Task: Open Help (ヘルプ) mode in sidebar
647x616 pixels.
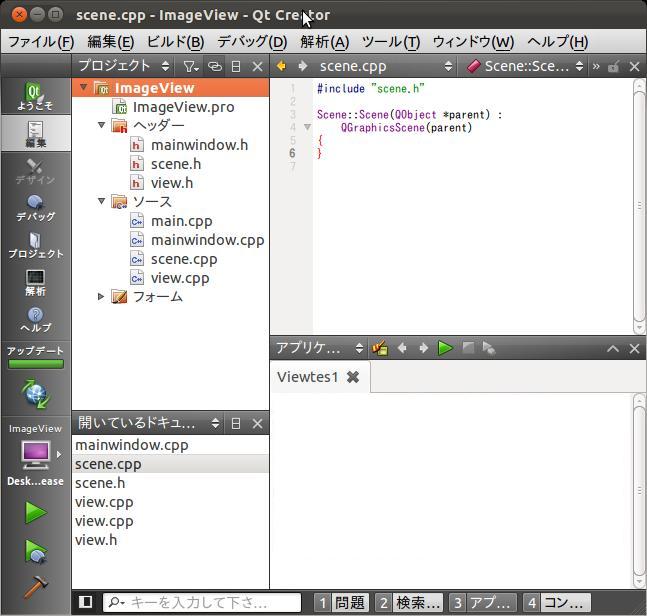Action: pos(35,319)
